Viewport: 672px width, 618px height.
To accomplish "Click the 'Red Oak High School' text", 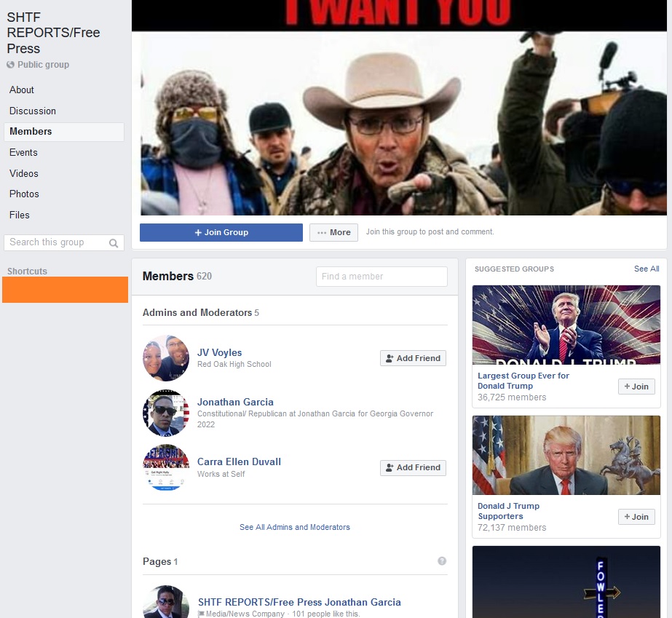I will pos(234,364).
